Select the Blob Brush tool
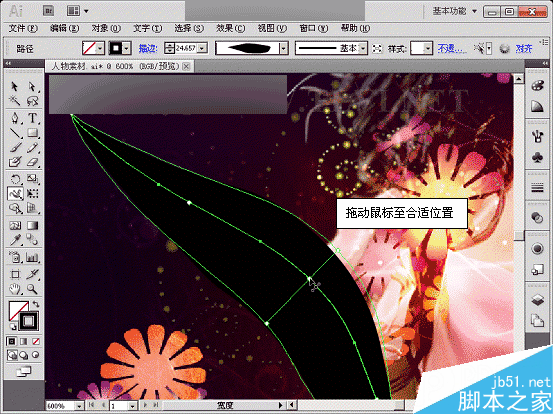The height and width of the screenshot is (414, 553). (x=14, y=162)
